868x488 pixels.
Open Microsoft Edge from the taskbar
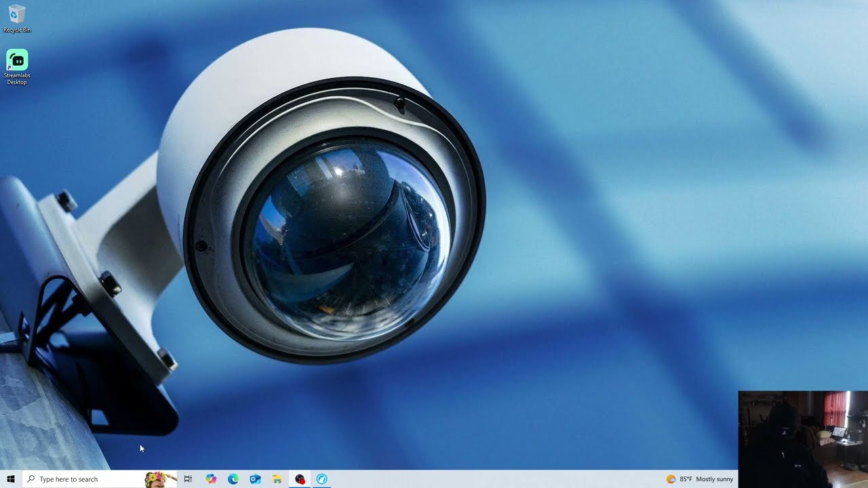tap(233, 479)
